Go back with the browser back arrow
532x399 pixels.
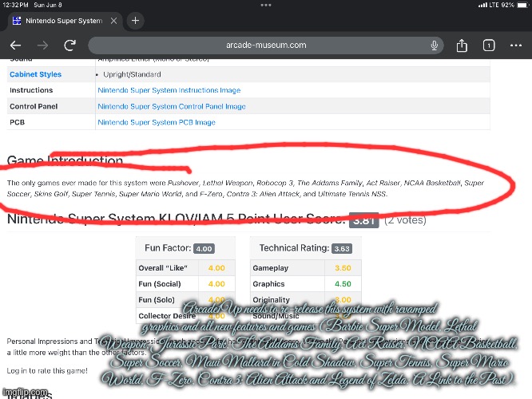point(16,45)
